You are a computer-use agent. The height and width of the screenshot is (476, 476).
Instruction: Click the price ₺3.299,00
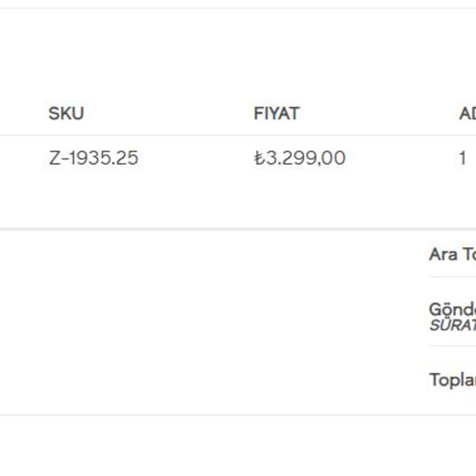299,158
